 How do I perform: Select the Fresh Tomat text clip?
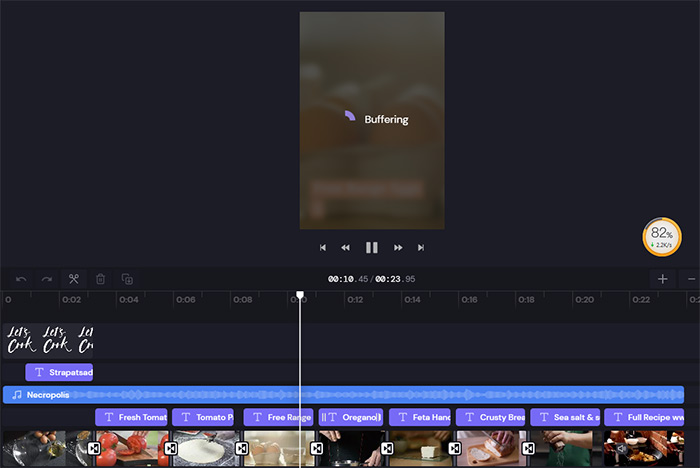pos(131,417)
